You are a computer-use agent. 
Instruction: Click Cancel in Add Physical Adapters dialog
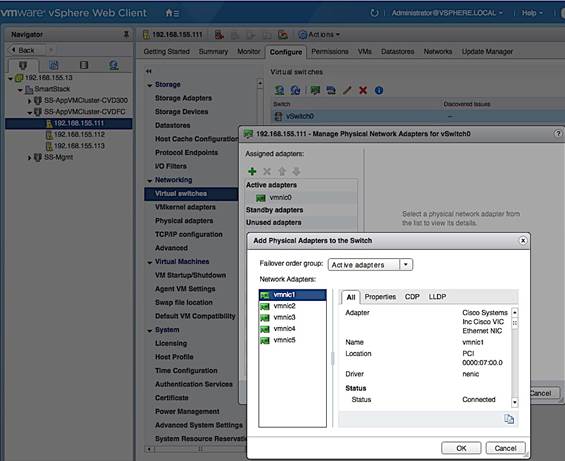click(x=506, y=448)
